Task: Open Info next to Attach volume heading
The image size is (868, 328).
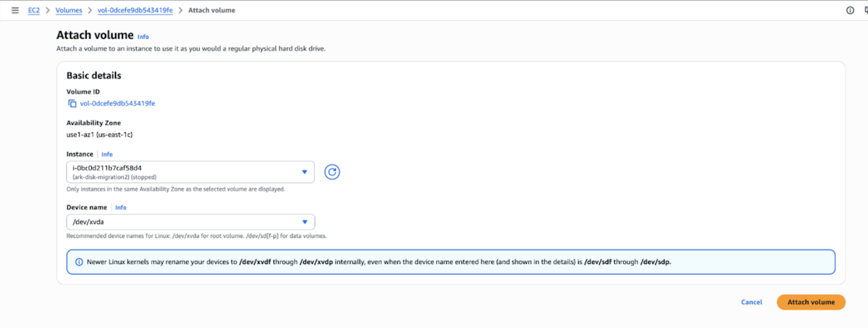Action: tap(143, 37)
